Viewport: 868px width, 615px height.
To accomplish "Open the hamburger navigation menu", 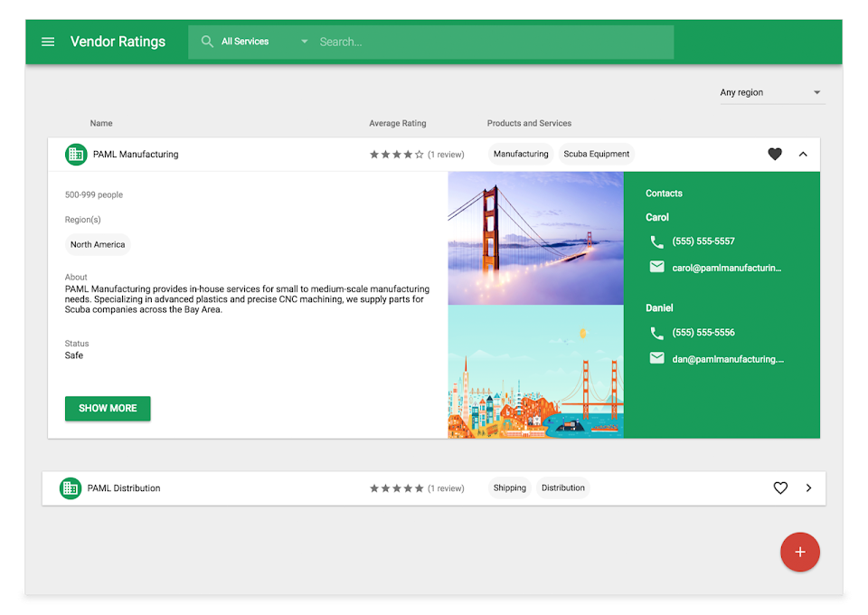I will click(x=48, y=42).
